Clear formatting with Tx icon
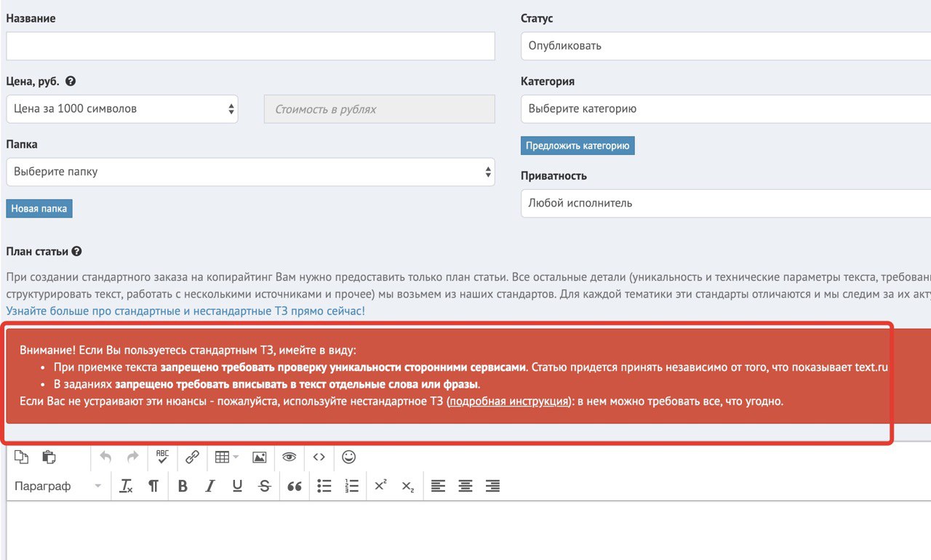The width and height of the screenshot is (931, 560). 126,486
